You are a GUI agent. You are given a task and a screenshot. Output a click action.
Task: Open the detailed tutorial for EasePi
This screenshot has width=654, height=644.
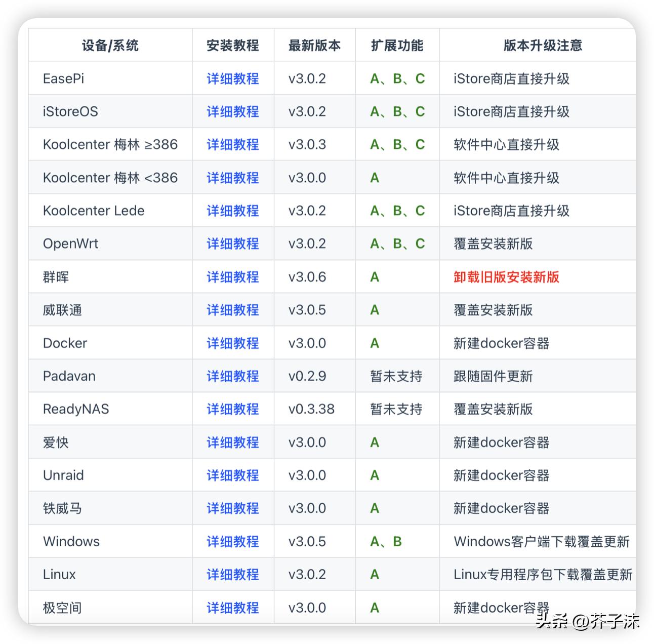pyautogui.click(x=232, y=78)
